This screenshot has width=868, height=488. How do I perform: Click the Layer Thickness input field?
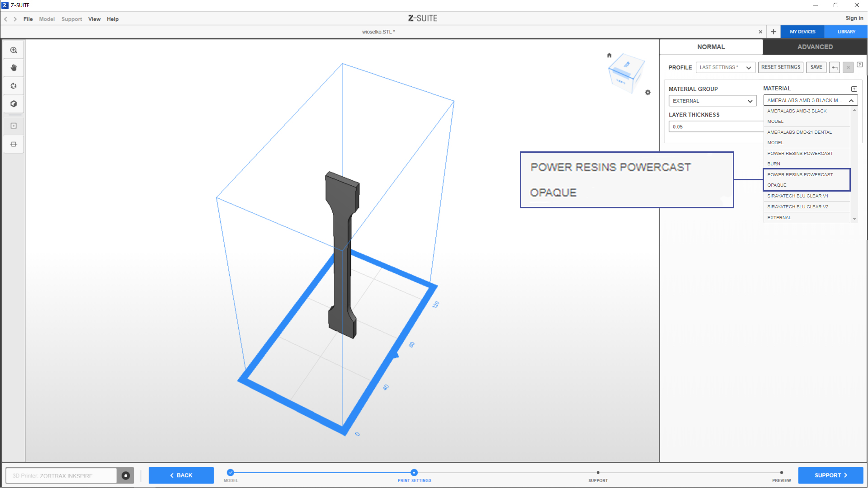point(715,127)
